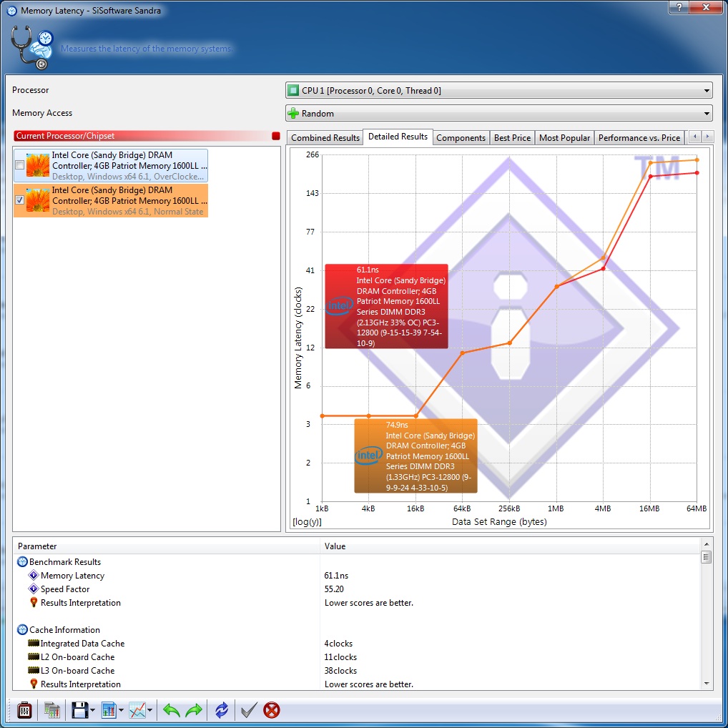The height and width of the screenshot is (728, 728).
Task: Open the save icon dropdown arrow
Action: coord(93,711)
